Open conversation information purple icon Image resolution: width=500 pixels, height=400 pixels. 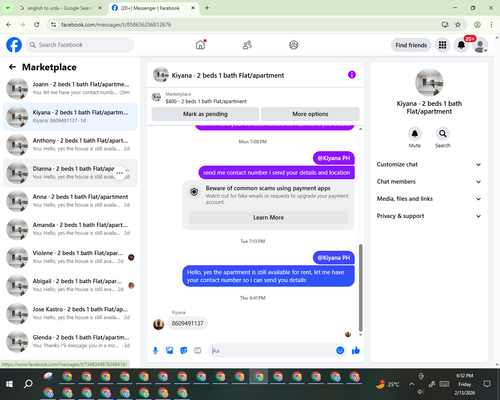(x=352, y=75)
